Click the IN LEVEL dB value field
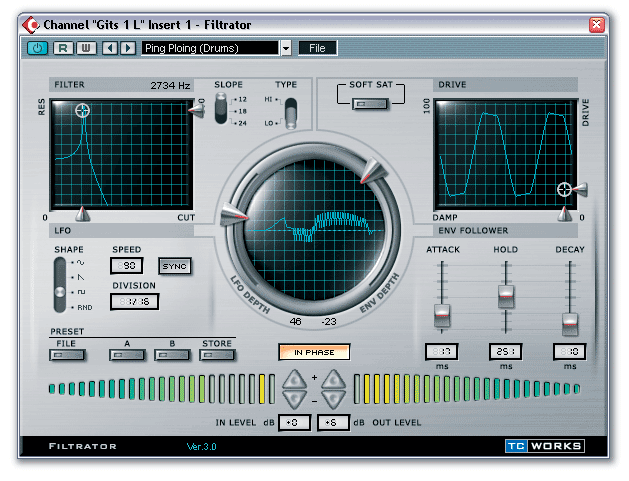The image size is (629, 481). coord(294,422)
